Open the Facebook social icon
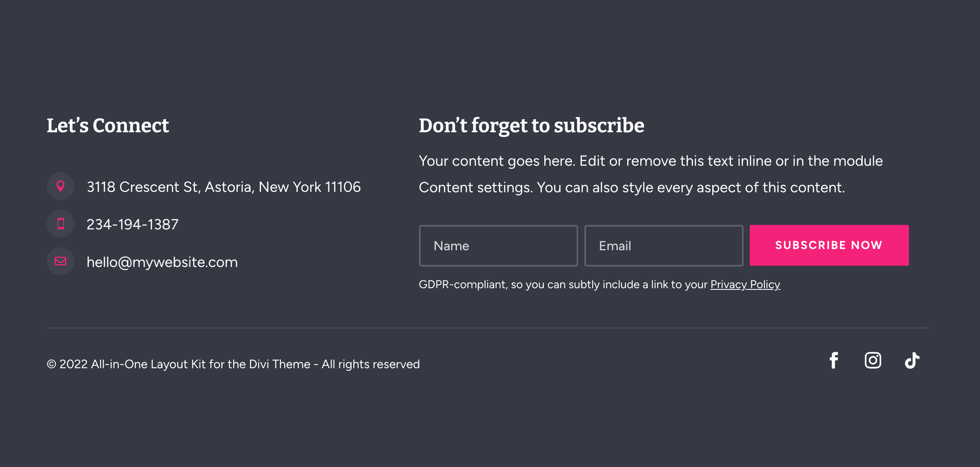The width and height of the screenshot is (980, 467). (834, 360)
